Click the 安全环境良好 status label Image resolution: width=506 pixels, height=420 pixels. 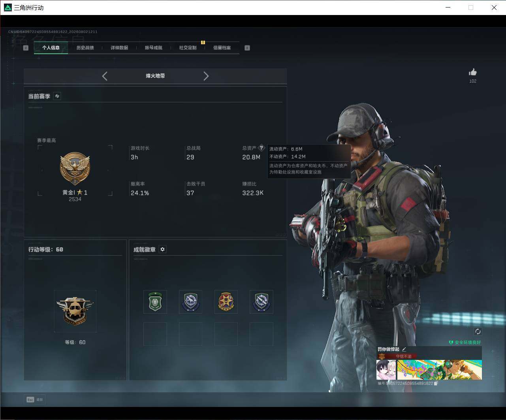tap(465, 342)
